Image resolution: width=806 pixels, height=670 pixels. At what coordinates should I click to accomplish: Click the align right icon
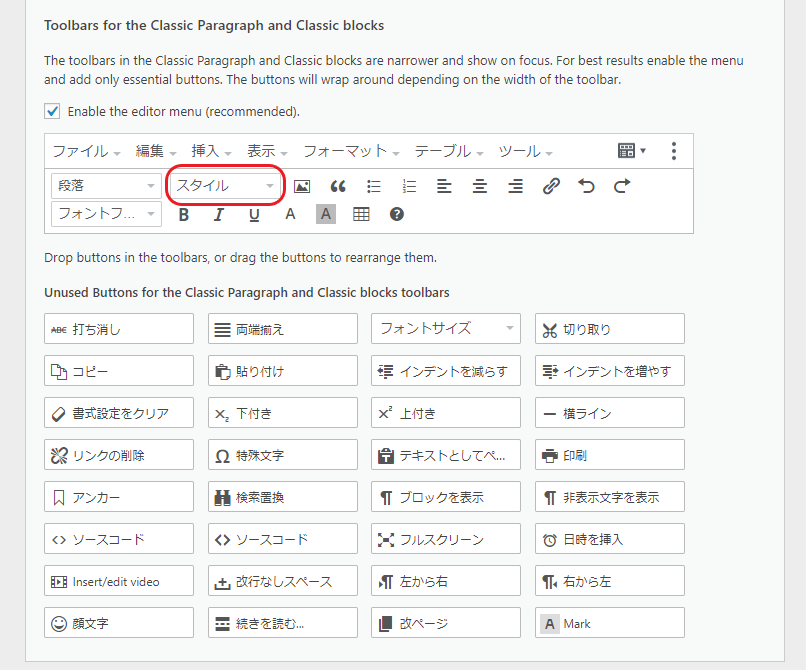point(515,186)
